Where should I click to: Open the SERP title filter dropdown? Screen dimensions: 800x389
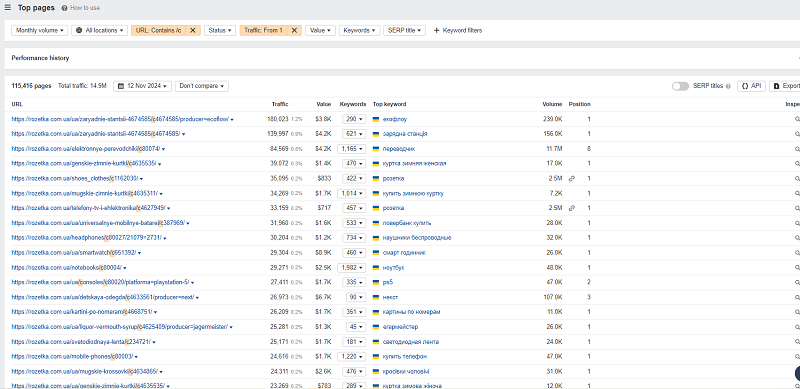pos(404,31)
